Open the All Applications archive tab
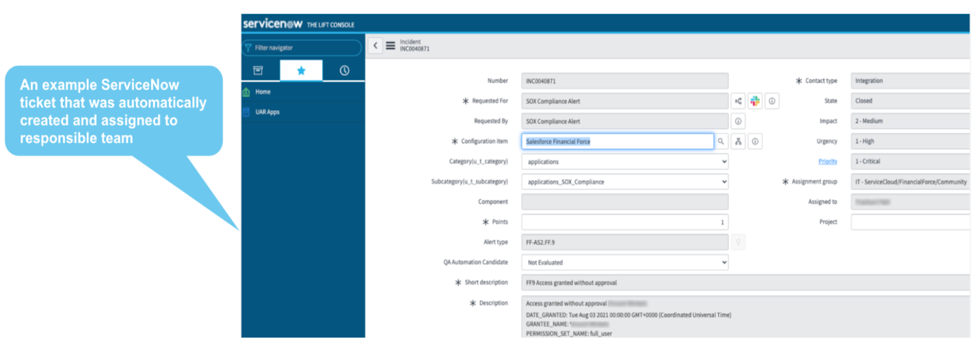Image resolution: width=980 pixels, height=347 pixels. (x=258, y=70)
